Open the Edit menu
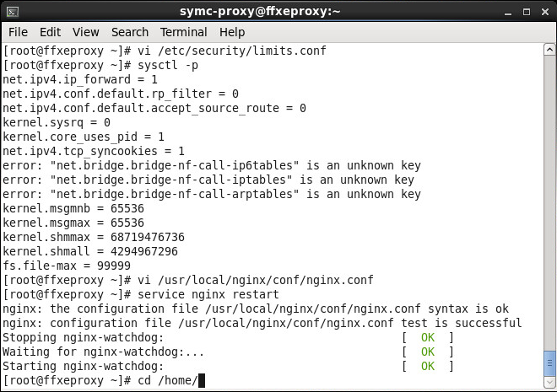Viewport: 557px width, 392px height. click(x=49, y=32)
